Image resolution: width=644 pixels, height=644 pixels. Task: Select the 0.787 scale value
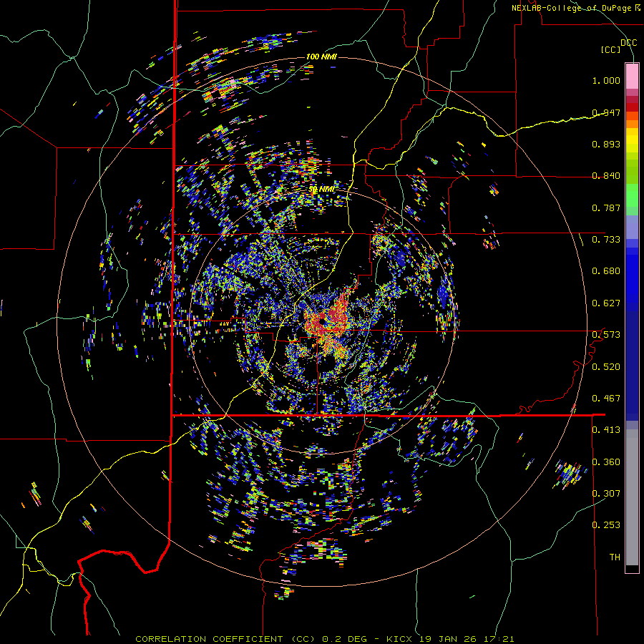click(606, 208)
